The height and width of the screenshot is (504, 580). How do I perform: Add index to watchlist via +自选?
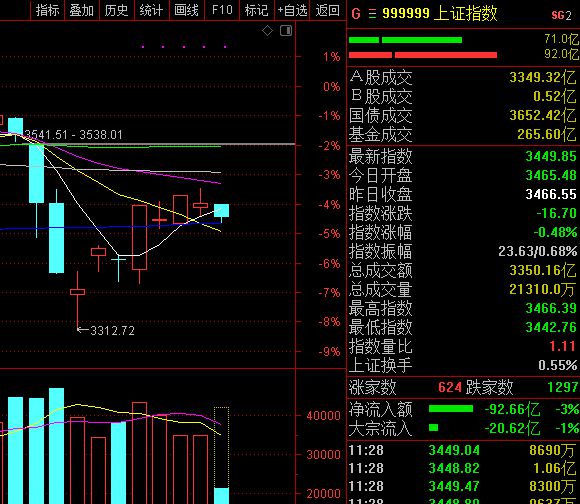click(x=292, y=10)
